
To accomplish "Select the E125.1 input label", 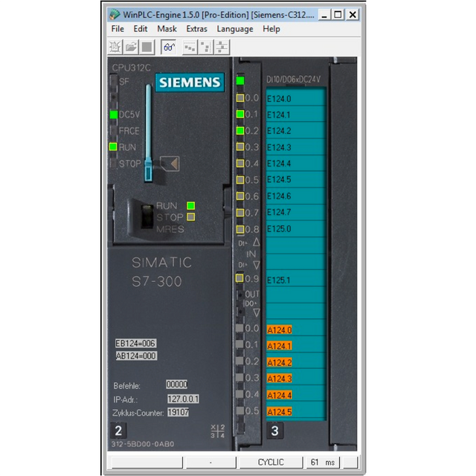I will 278,280.
